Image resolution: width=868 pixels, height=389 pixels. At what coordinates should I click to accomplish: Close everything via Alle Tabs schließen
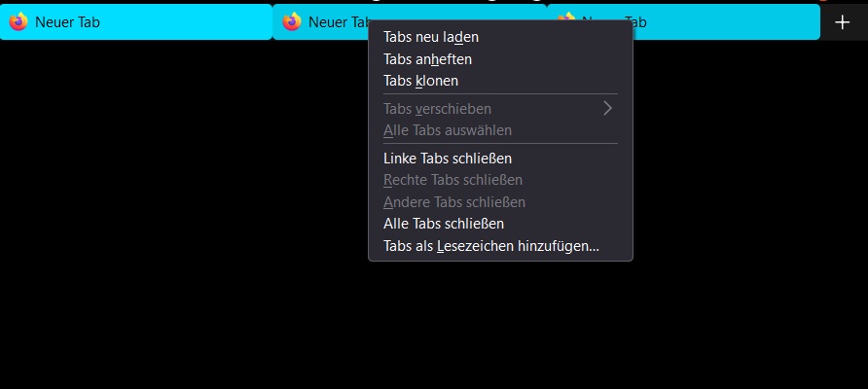(444, 224)
